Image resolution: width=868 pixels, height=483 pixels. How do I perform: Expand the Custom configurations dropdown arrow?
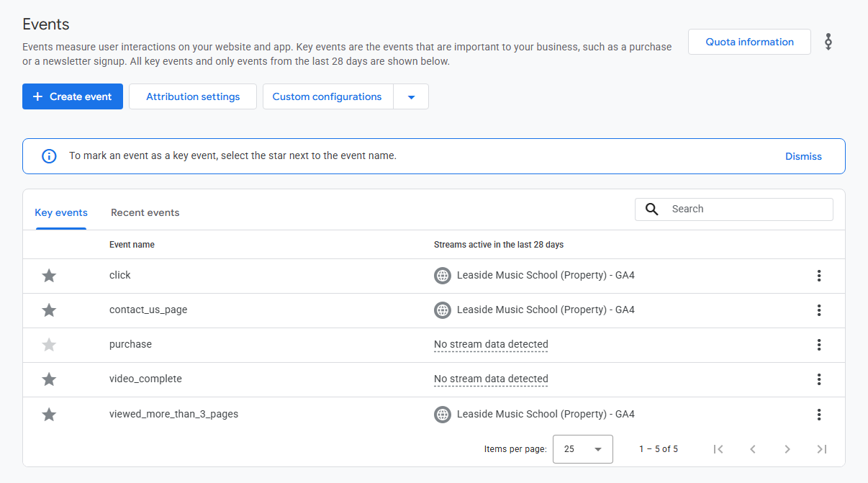click(x=411, y=96)
